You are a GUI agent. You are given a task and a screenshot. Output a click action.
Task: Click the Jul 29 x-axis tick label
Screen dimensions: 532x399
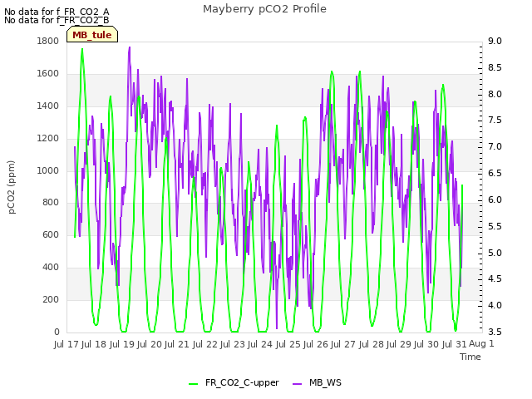click(x=399, y=344)
